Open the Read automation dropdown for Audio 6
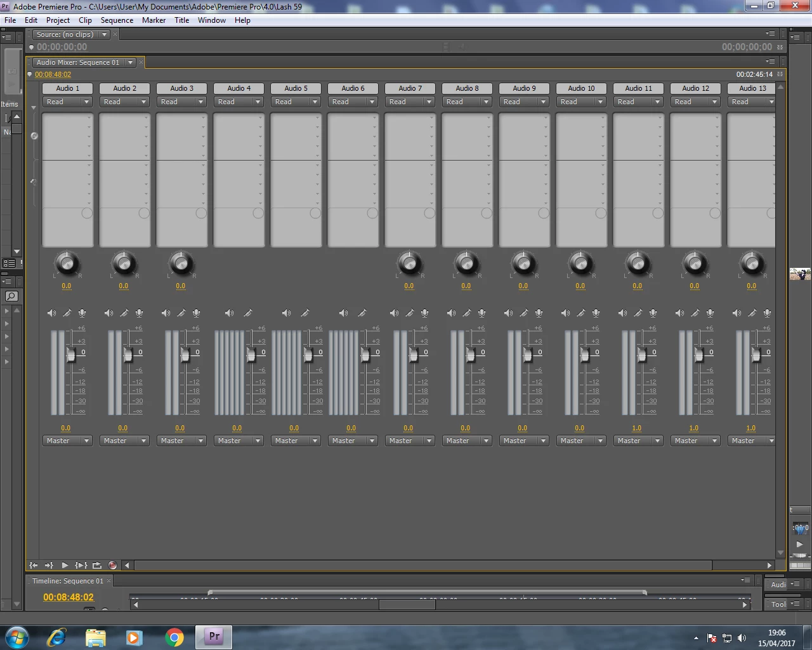 click(353, 102)
